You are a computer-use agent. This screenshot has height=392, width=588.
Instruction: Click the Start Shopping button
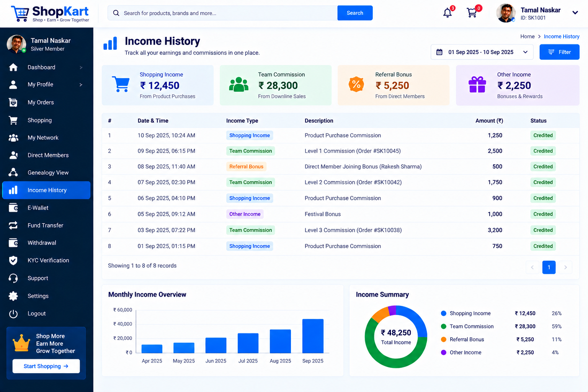[46, 366]
